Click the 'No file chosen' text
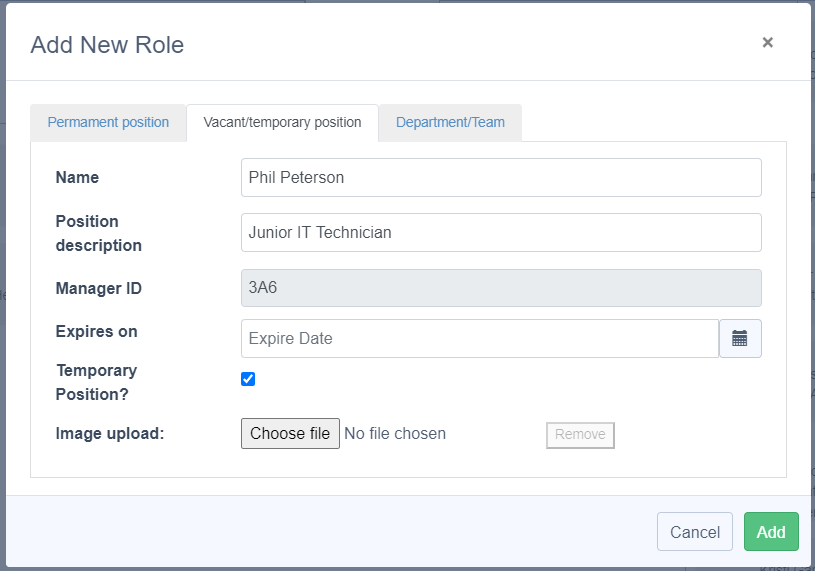 pos(395,433)
